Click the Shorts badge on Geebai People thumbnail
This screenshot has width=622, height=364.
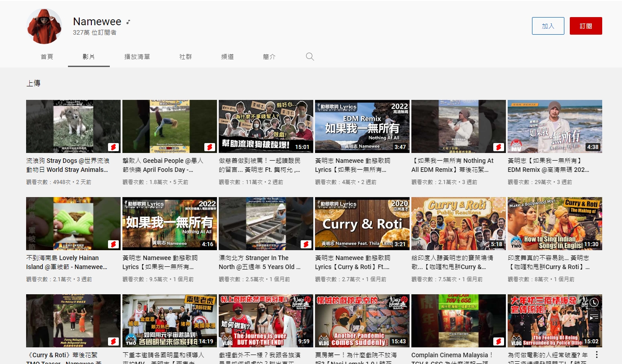pyautogui.click(x=210, y=147)
